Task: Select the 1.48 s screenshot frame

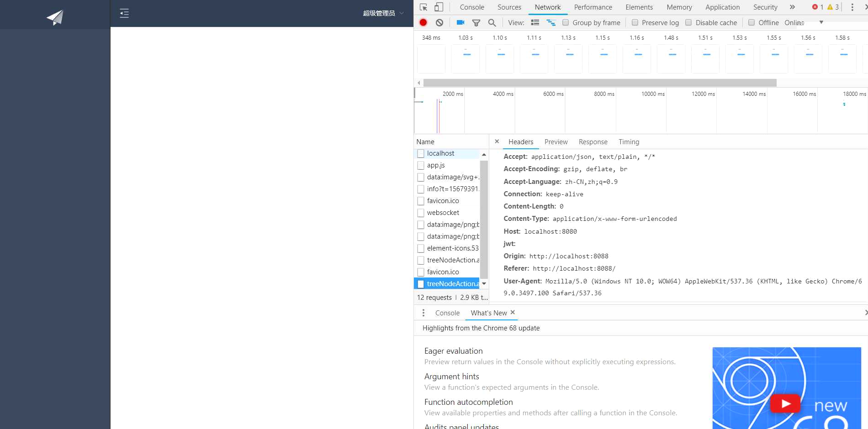Action: point(671,58)
